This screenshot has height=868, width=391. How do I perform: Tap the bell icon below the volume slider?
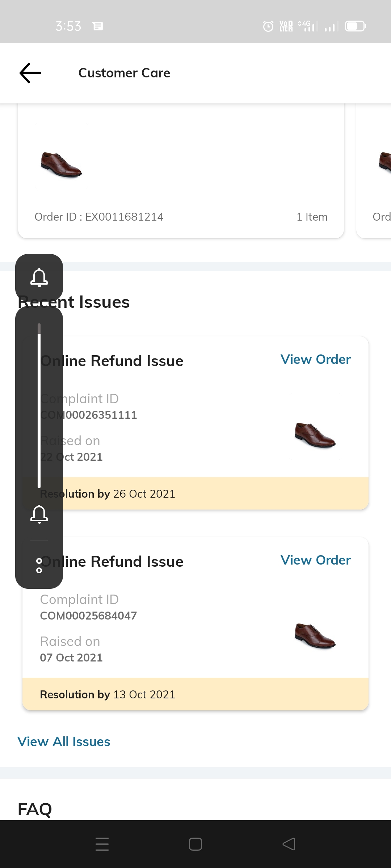(39, 514)
